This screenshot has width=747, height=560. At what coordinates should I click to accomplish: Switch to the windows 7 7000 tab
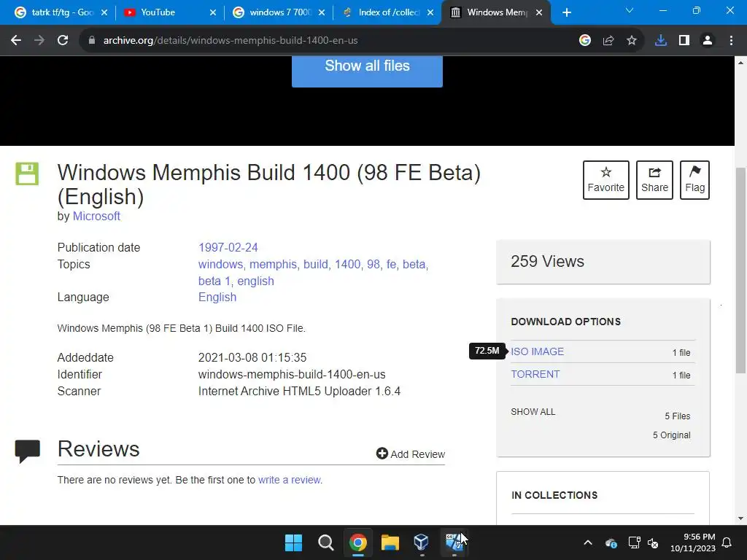(279, 12)
